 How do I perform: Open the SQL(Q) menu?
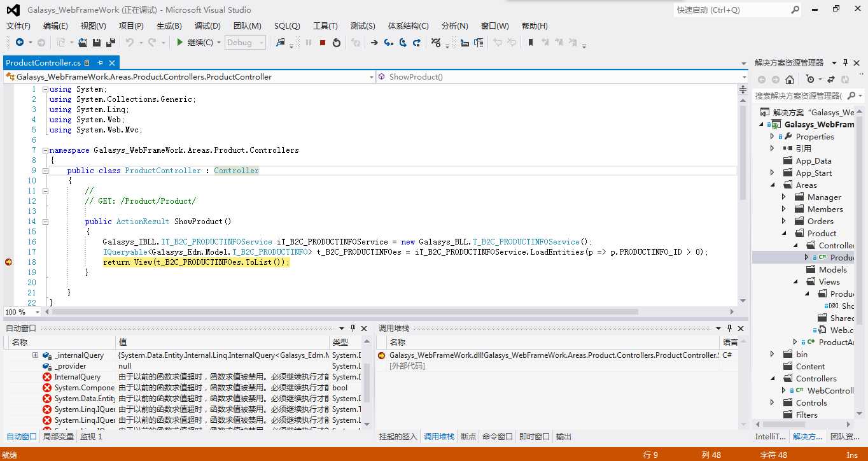[287, 26]
